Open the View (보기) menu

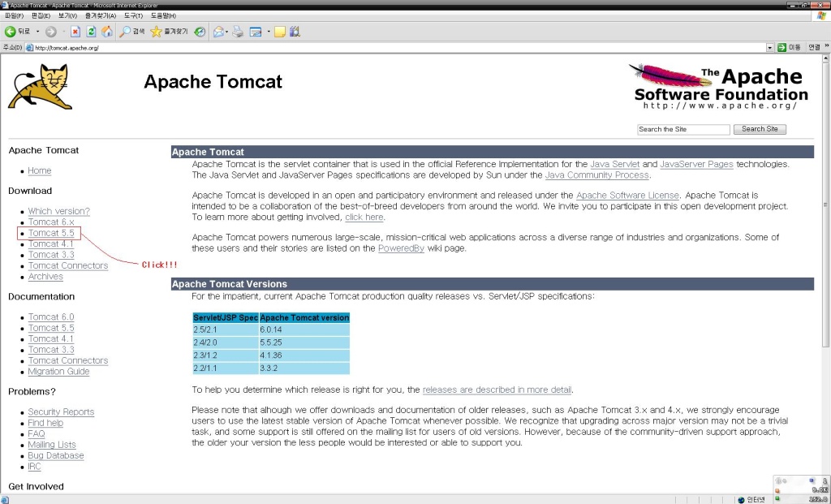[x=67, y=16]
